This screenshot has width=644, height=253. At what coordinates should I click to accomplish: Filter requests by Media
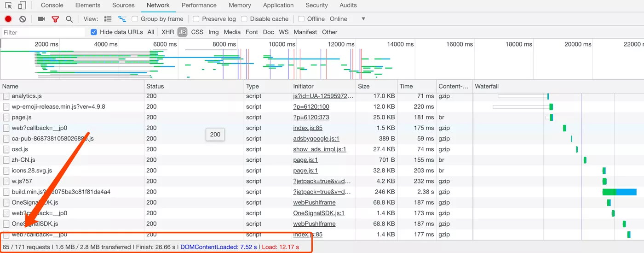(x=232, y=32)
